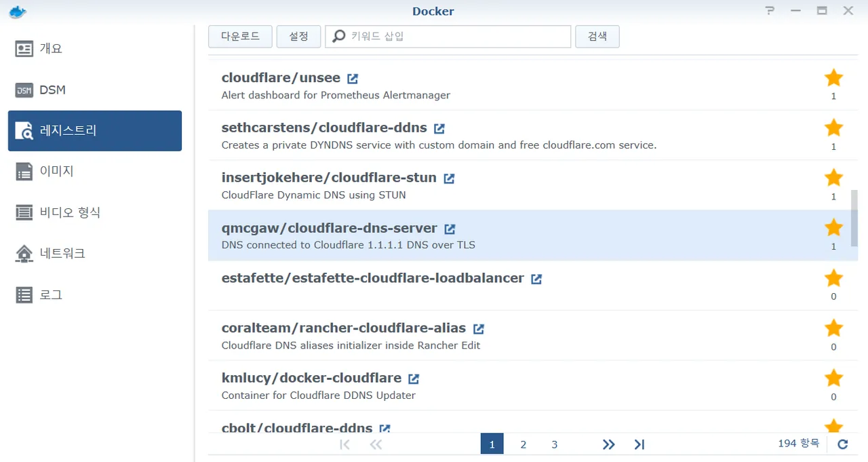Image resolution: width=868 pixels, height=462 pixels.
Task: Click star of cloudflare/unsee
Action: coord(833,78)
